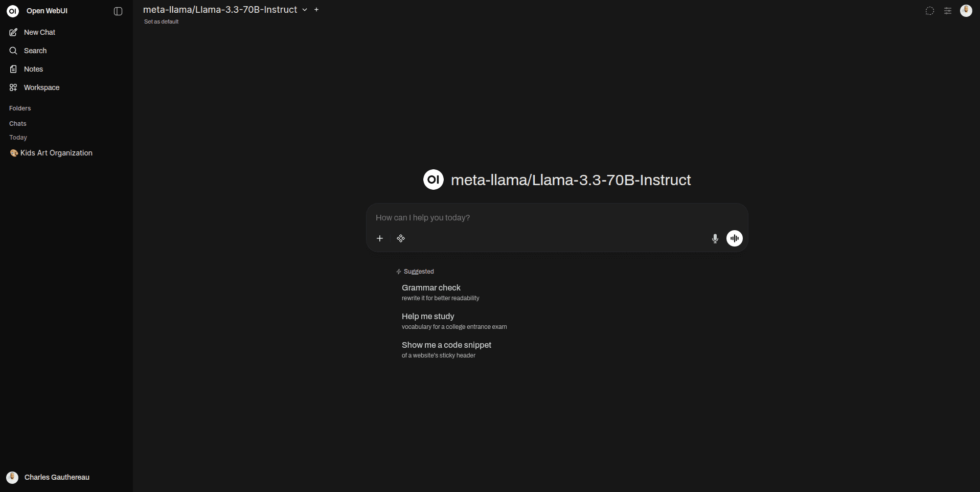Click the Set as default link
This screenshot has height=492, width=980.
coord(161,21)
